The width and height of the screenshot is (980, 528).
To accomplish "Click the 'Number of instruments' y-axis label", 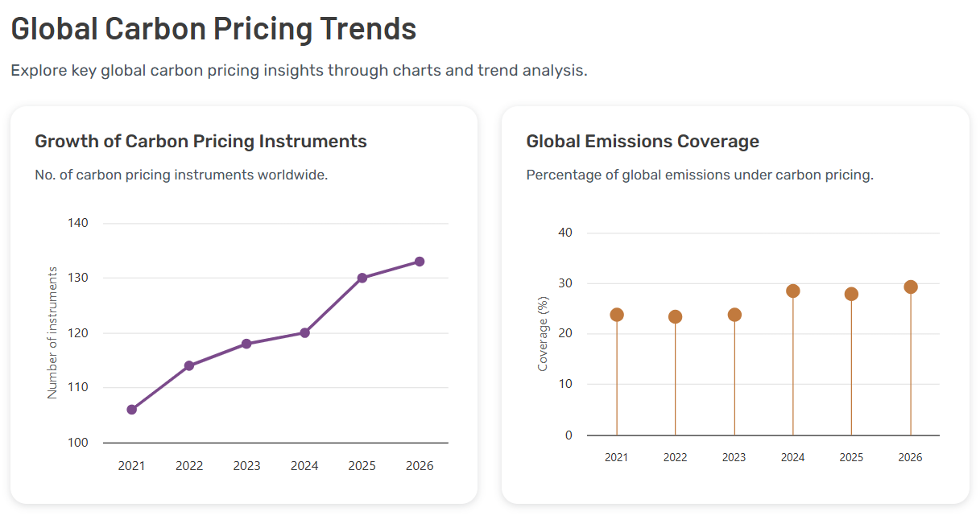I will (x=52, y=332).
